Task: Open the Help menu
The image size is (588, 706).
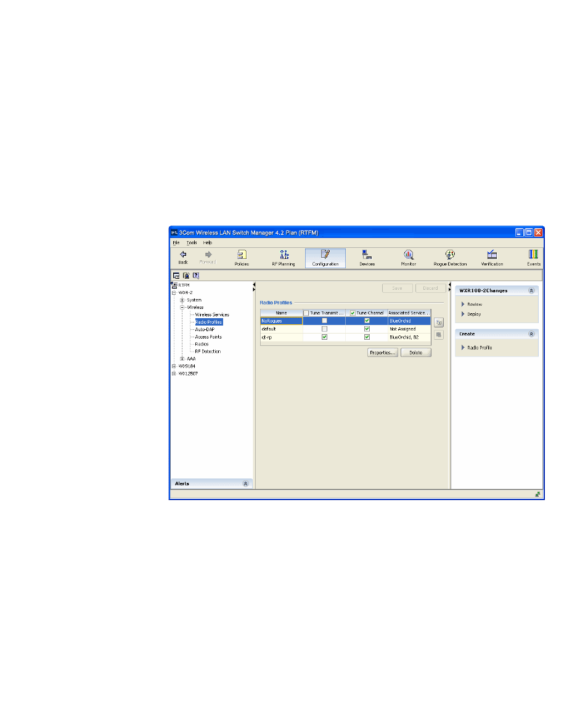Action: pyautogui.click(x=208, y=242)
